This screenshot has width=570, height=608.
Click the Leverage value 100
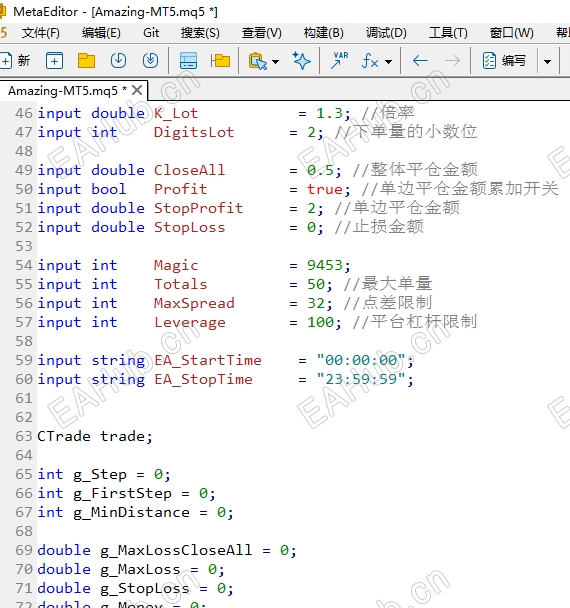pyautogui.click(x=321, y=322)
